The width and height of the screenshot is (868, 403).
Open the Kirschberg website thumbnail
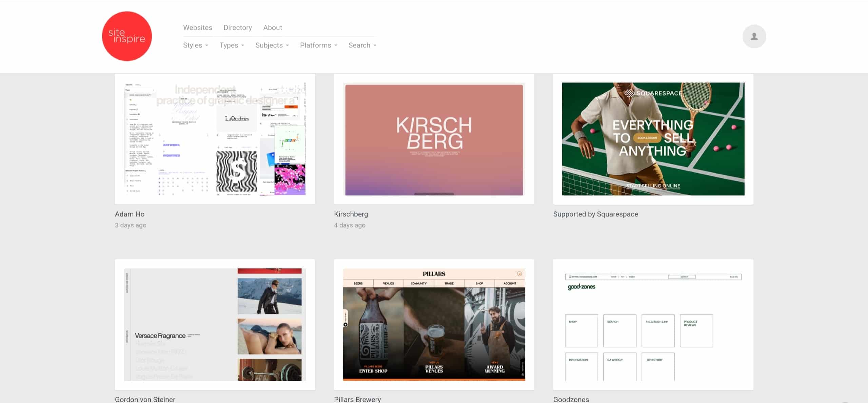click(x=434, y=139)
